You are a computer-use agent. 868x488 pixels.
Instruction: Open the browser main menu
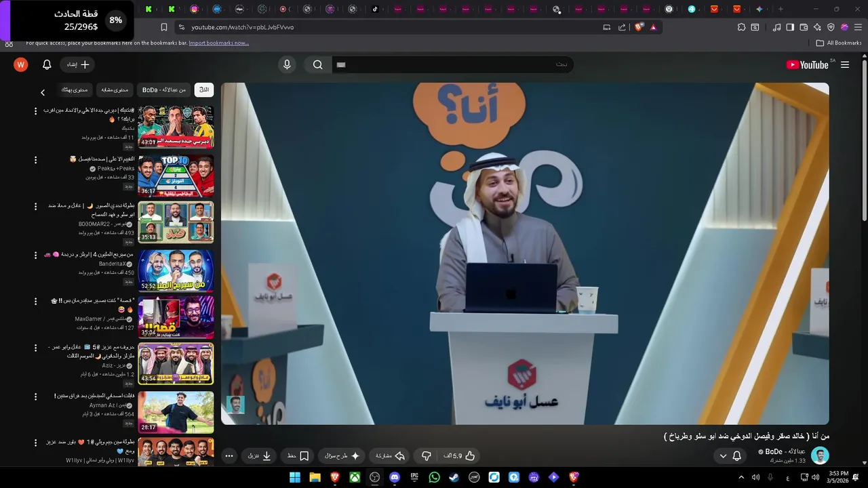tap(858, 27)
